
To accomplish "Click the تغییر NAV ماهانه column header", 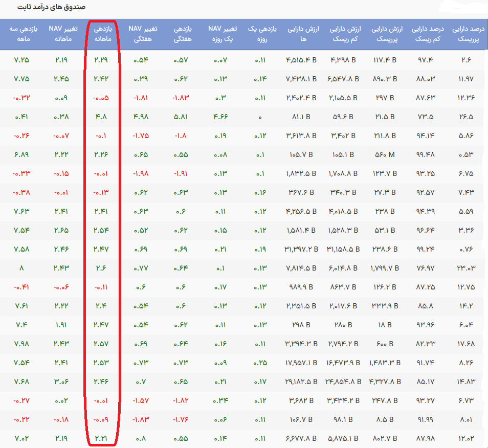I will tap(63, 34).
